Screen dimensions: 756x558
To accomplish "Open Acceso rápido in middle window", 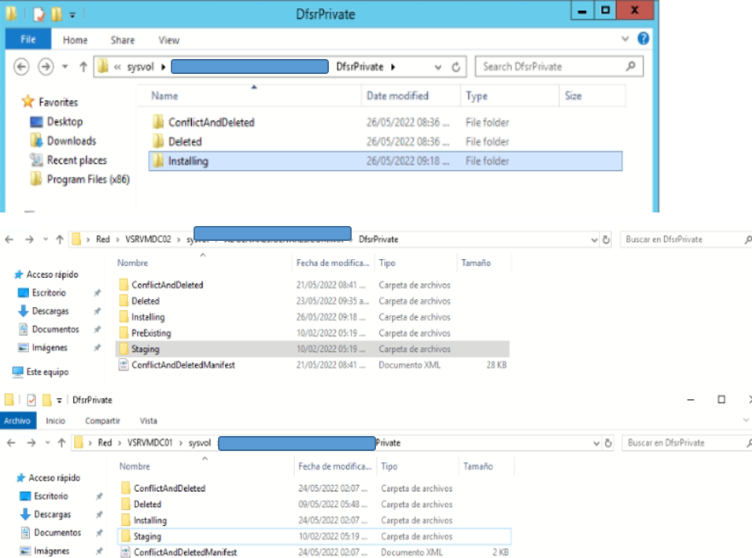I will tap(52, 275).
